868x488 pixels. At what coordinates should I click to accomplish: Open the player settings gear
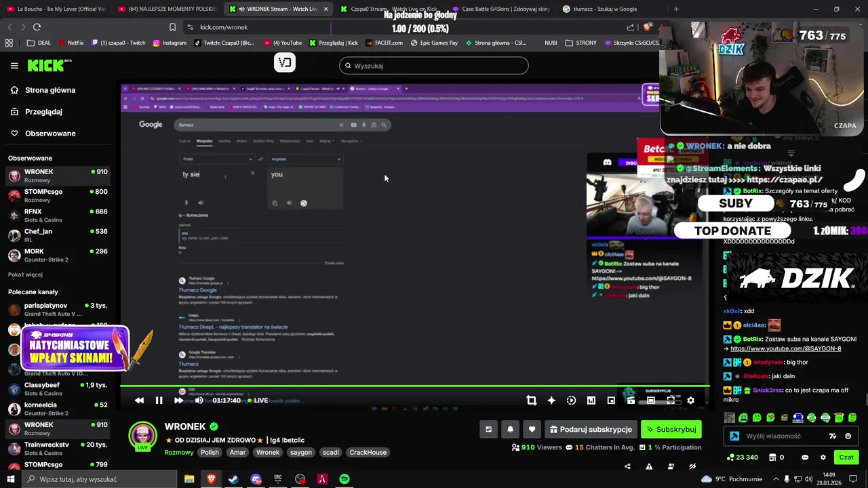[690, 401]
